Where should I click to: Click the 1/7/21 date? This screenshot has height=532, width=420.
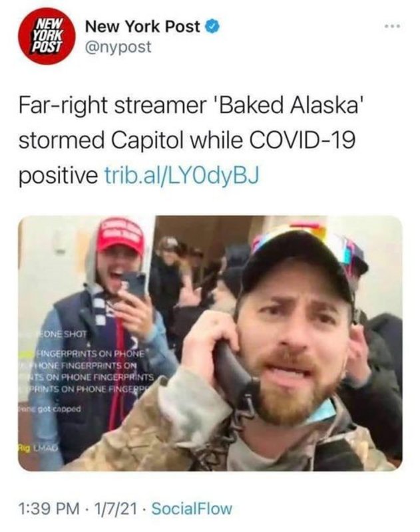116,509
